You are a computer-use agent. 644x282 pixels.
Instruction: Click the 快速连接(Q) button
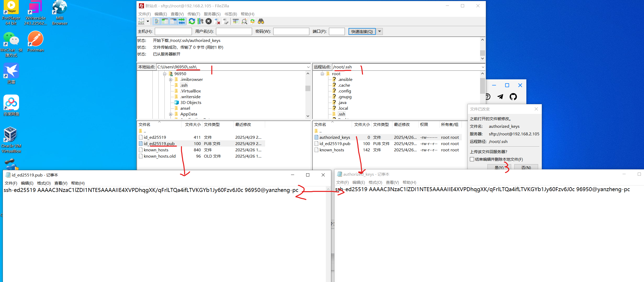pos(362,31)
